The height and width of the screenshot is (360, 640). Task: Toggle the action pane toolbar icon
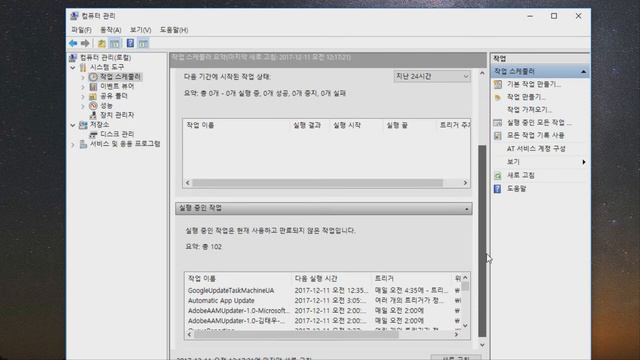coord(143,43)
